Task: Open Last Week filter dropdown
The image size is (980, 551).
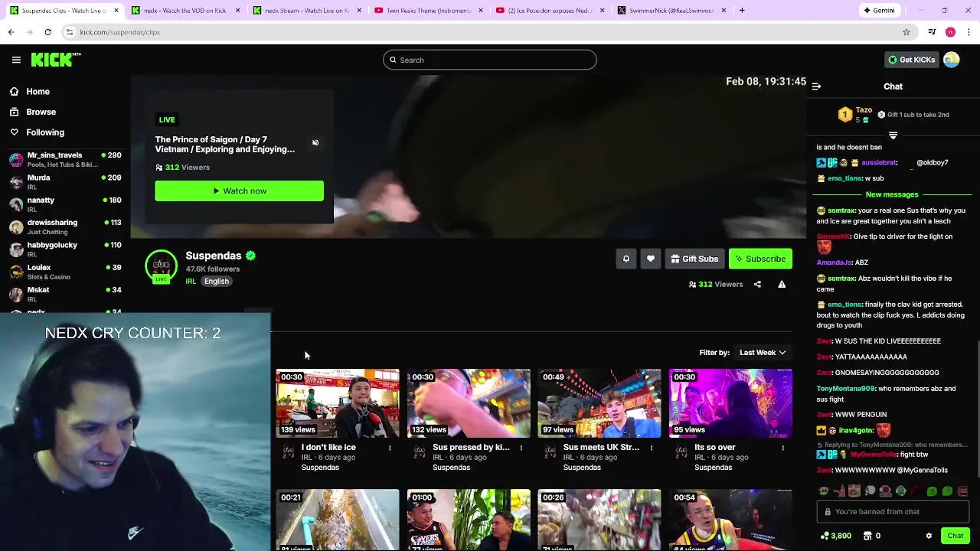Action: 763,352
